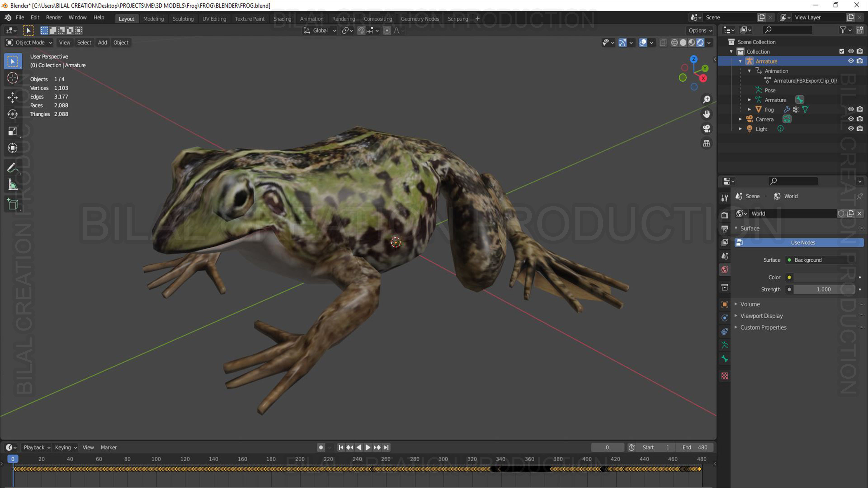Image resolution: width=868 pixels, height=488 pixels.
Task: Open the Render properties tab
Action: (724, 215)
